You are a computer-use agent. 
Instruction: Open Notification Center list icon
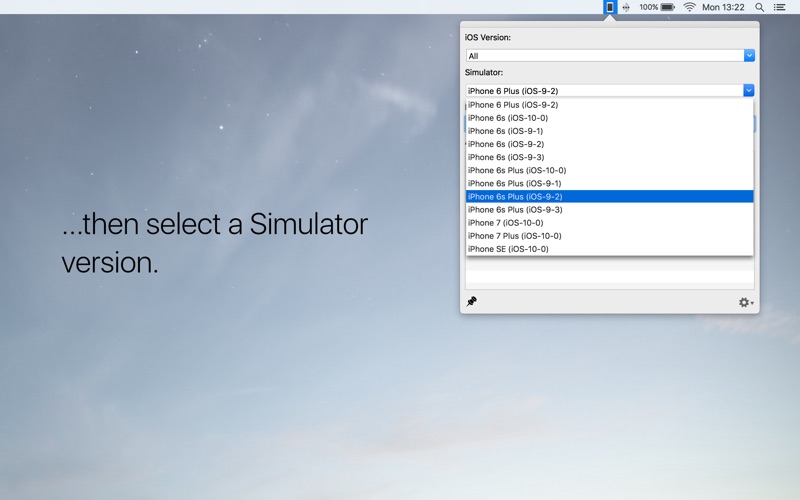[780, 7]
